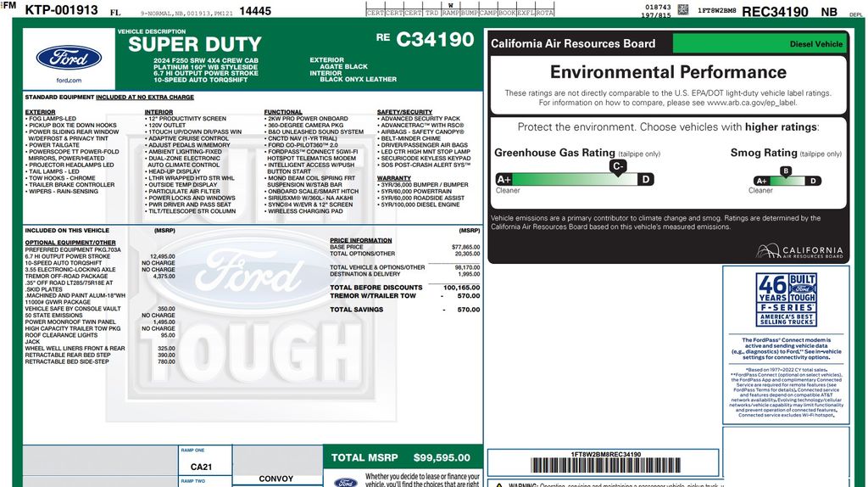The width and height of the screenshot is (868, 487).
Task: Click the BOOK box in the top strip
Action: click(x=506, y=13)
